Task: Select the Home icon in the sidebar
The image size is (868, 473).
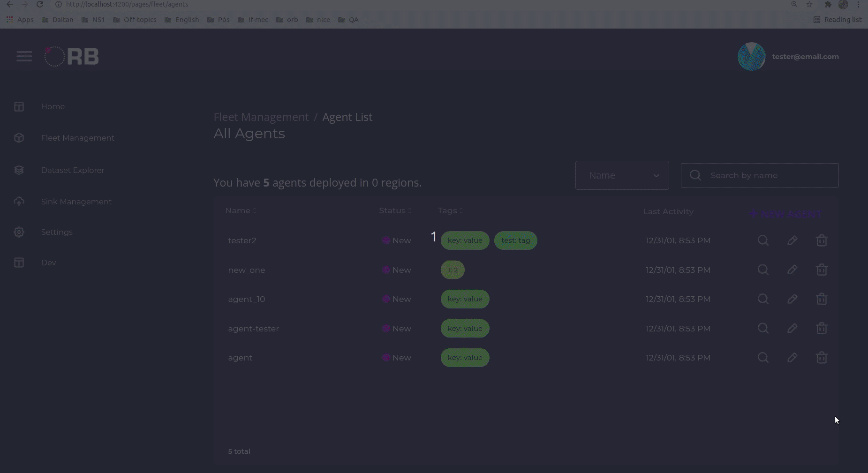Action: pyautogui.click(x=19, y=106)
